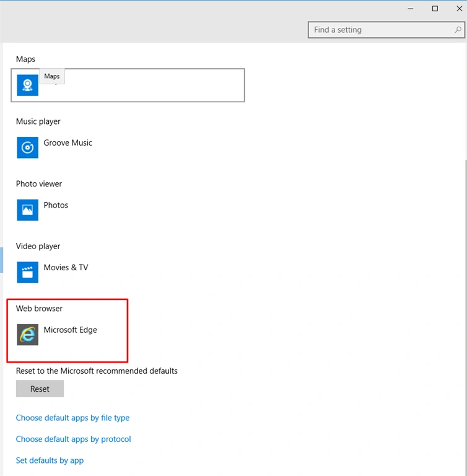Click the search magnifier icon
467x476 pixels.
(458, 30)
